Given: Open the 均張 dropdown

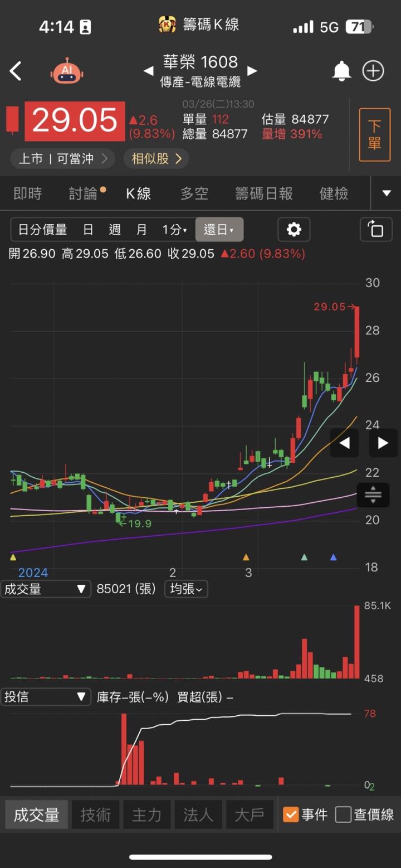Looking at the screenshot, I should click(186, 589).
